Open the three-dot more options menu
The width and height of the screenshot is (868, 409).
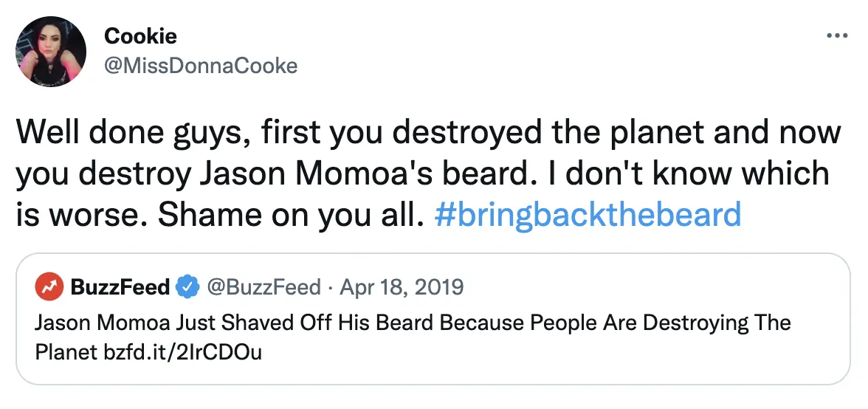(836, 35)
